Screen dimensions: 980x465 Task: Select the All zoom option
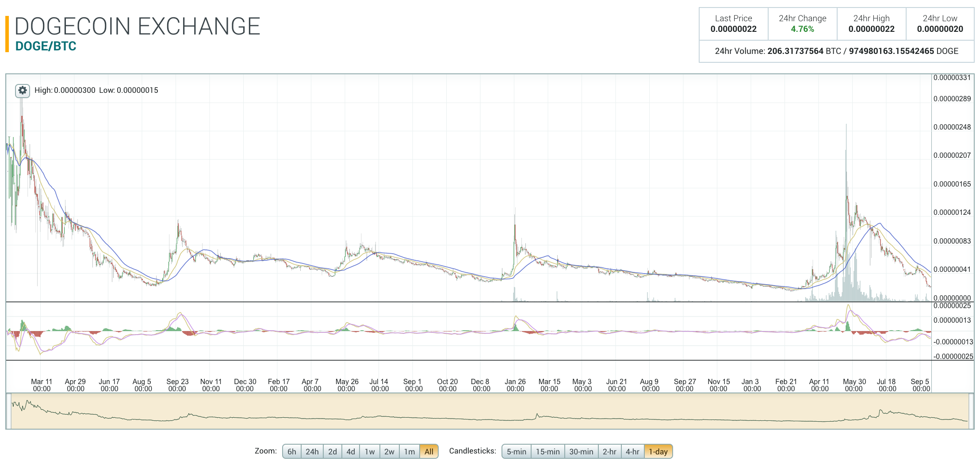coord(429,451)
